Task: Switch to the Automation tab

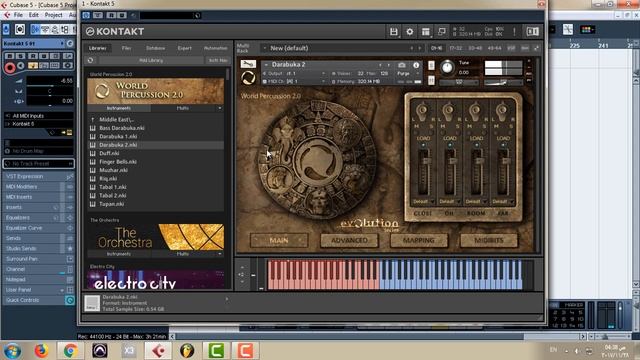Action: (x=216, y=48)
